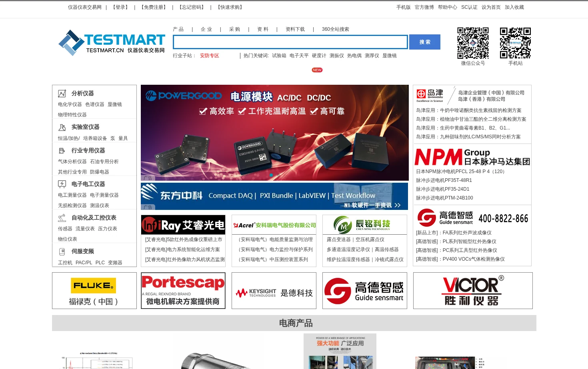Open the 电化学仪器 subcategory
The width and height of the screenshot is (588, 369).
70,104
